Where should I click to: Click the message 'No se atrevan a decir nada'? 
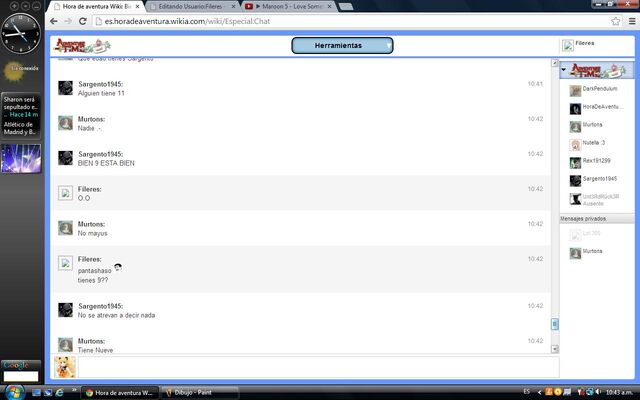[x=116, y=315]
